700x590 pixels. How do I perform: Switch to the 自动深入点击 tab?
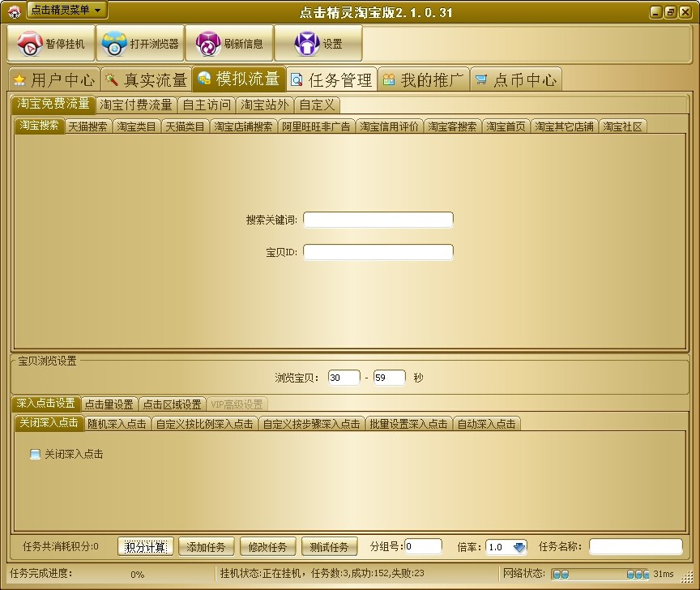click(x=487, y=424)
